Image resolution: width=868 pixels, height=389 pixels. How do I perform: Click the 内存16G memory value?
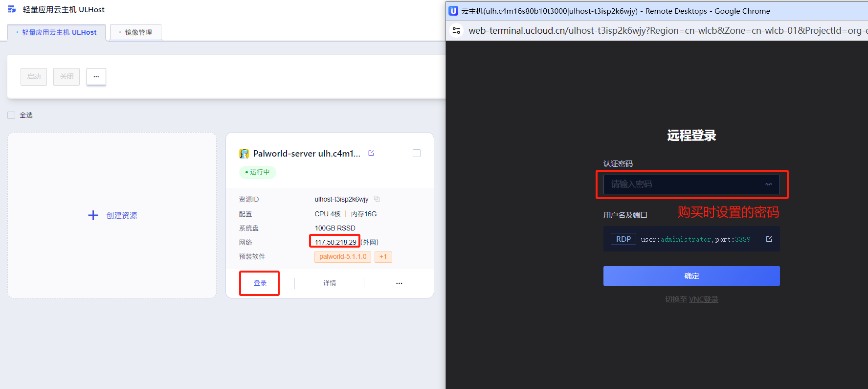(364, 214)
